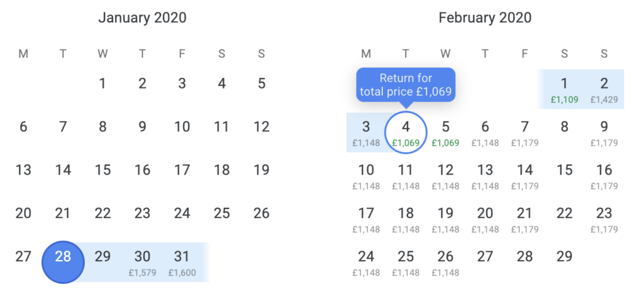The image size is (644, 292).
Task: Click the return total price tooltip
Action: click(406, 85)
